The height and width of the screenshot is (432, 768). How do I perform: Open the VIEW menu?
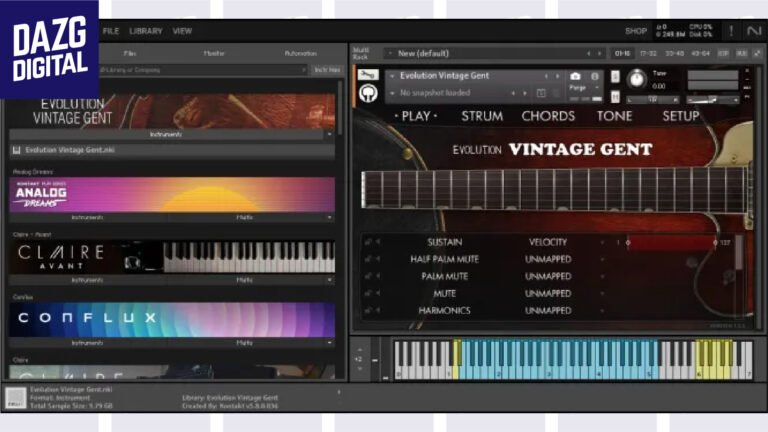click(182, 31)
